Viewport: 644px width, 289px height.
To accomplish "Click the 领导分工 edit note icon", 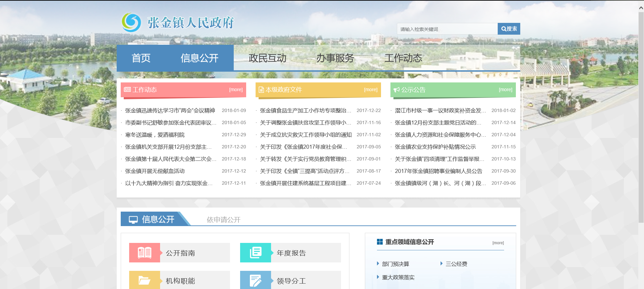I will coord(256,280).
